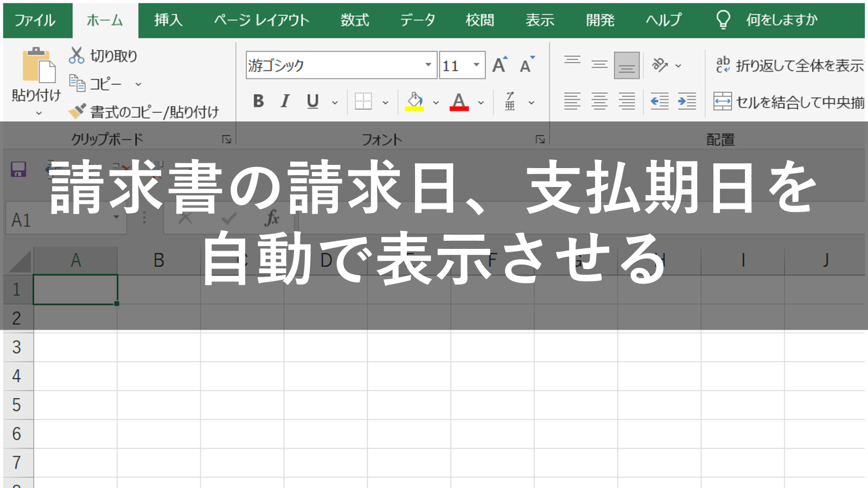This screenshot has width=868, height=488.
Task: Switch to the 数式 tab
Action: [355, 20]
